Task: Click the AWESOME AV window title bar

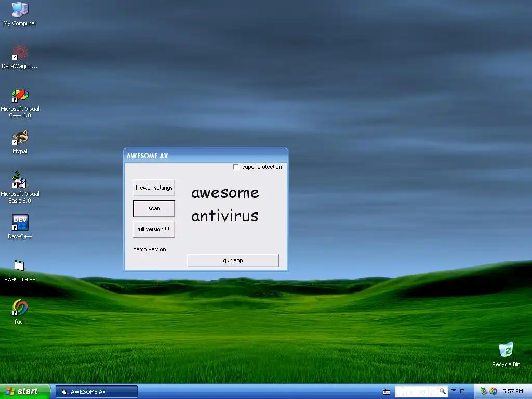Action: tap(206, 156)
